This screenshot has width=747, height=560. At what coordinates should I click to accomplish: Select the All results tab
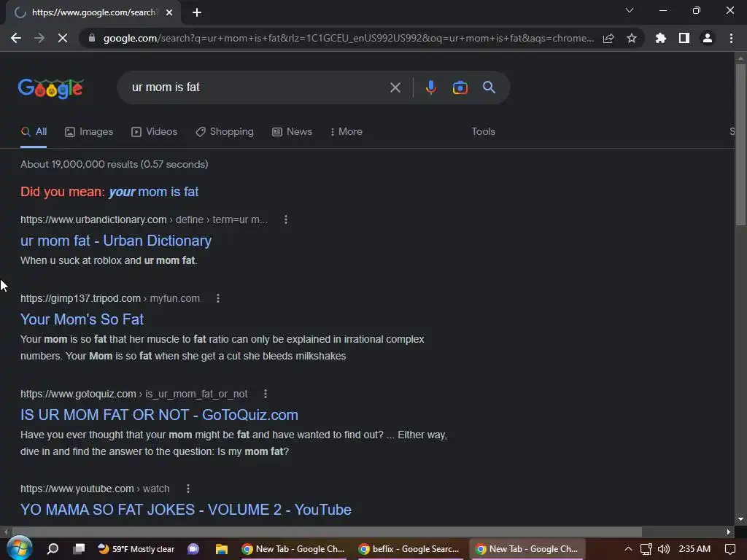[x=34, y=132]
